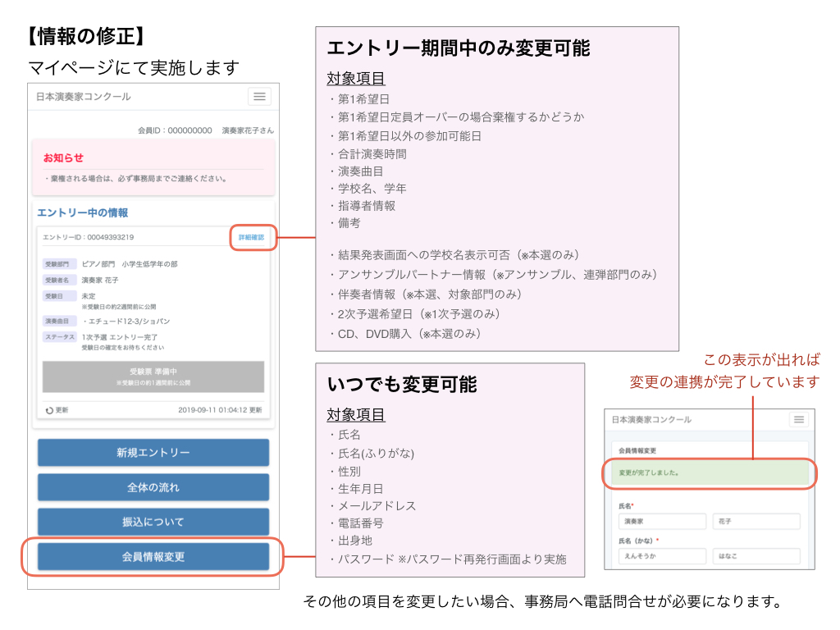Click the 日本演奏家コンクール title in right screen

tap(651, 419)
